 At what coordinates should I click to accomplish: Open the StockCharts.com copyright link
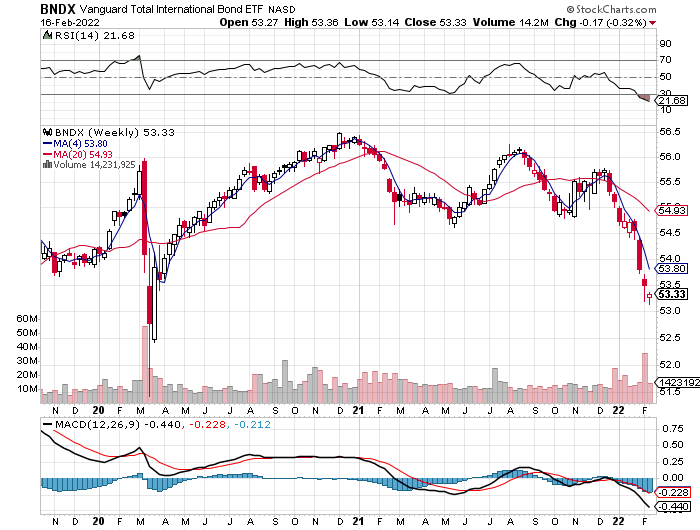(611, 9)
